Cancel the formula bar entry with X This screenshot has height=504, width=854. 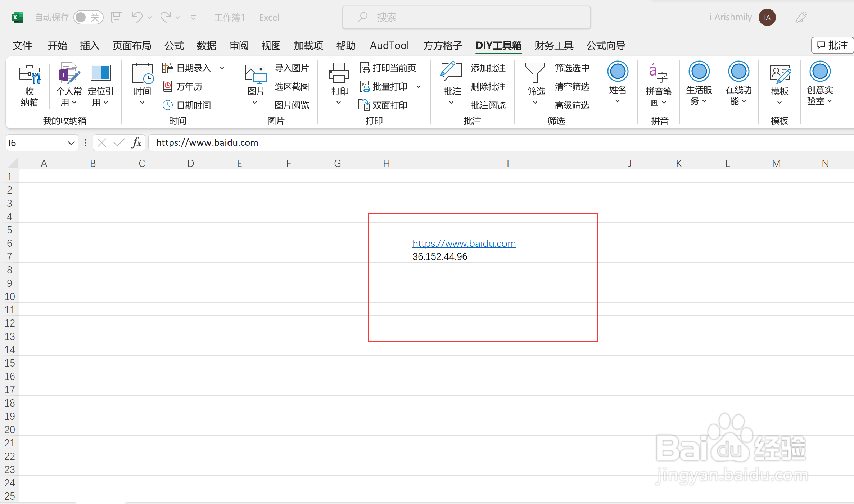pyautogui.click(x=102, y=143)
